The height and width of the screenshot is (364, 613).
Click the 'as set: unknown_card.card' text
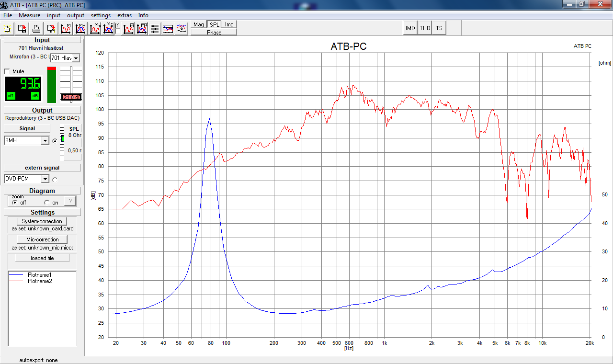[x=43, y=229]
